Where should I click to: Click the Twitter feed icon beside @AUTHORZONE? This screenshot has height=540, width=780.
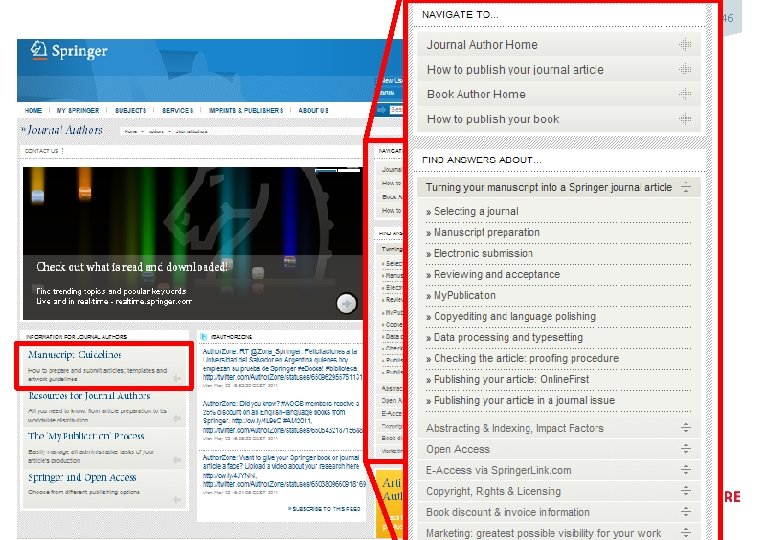[203, 337]
